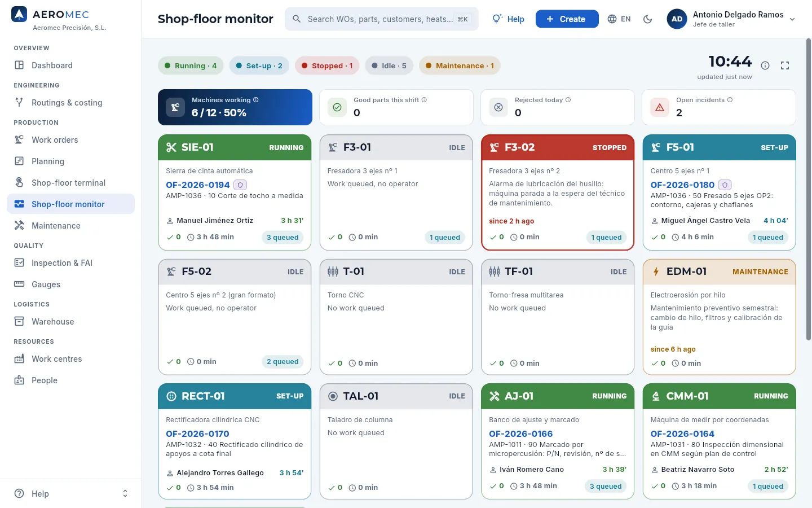Click info icon beside Rejected today
This screenshot has width=812, height=508.
[x=568, y=100]
